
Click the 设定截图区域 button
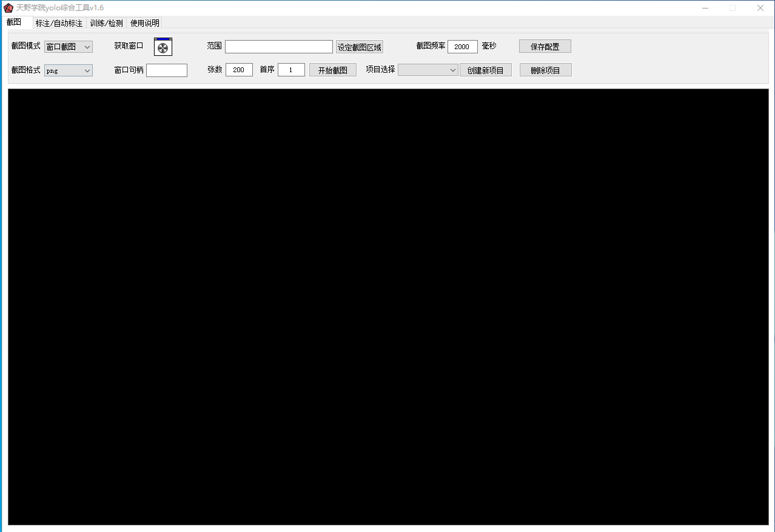360,47
